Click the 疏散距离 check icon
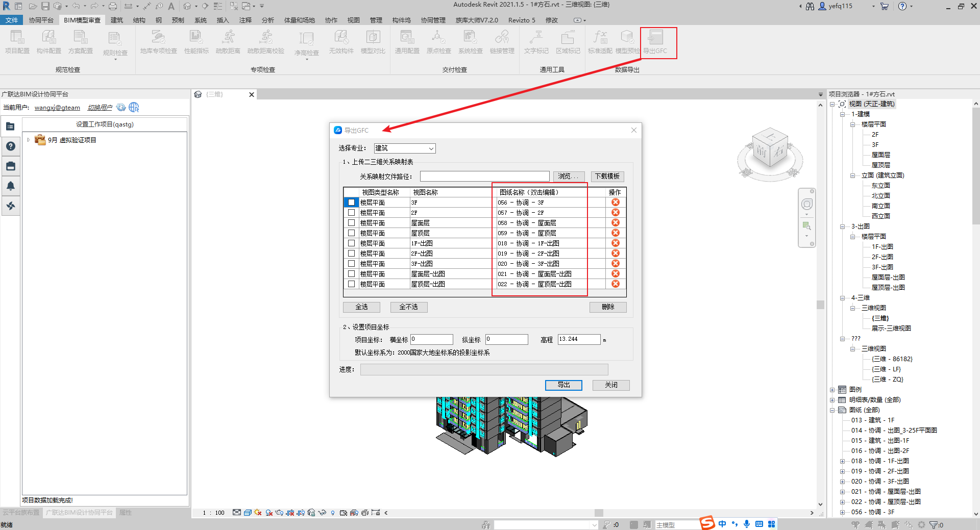 click(228, 42)
